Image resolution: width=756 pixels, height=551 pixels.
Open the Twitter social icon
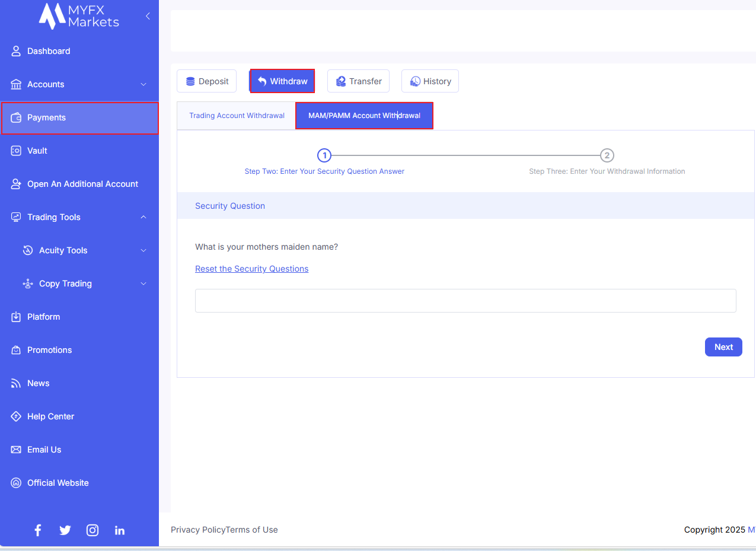[65, 530]
